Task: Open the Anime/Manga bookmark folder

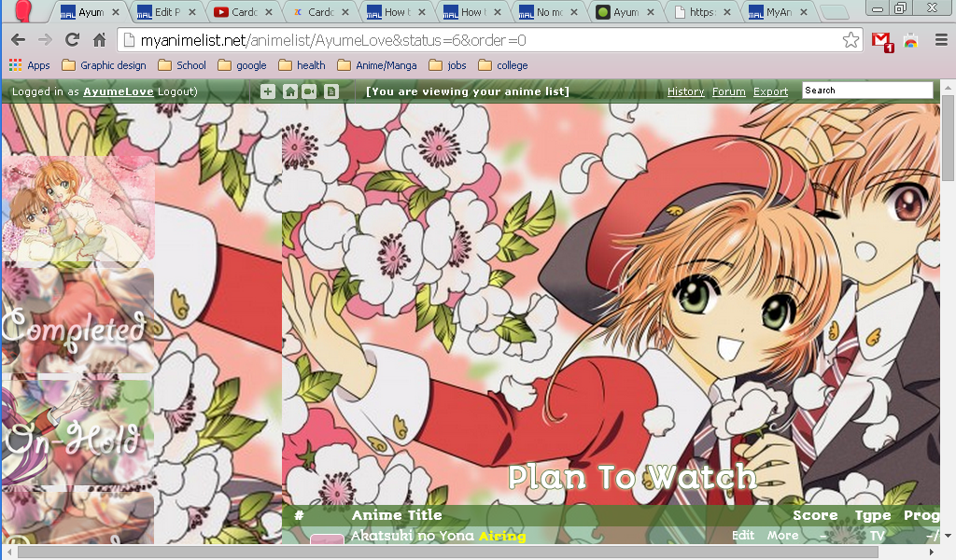Action: 377,65
